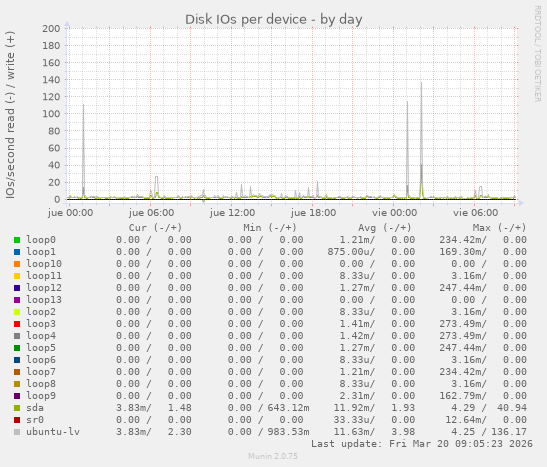Image resolution: width=547 pixels, height=467 pixels.
Task: Click the loop0 green legend swatch
Action: click(17, 240)
